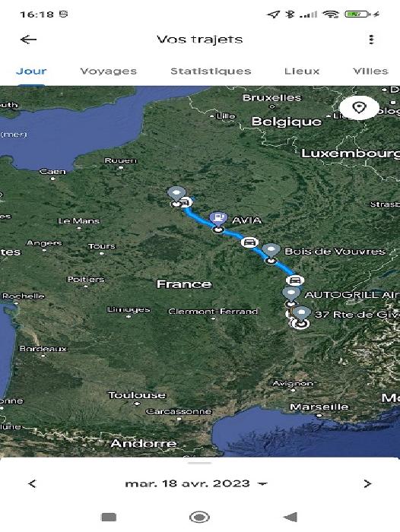Switch to the Lieux tab

pos(302,71)
